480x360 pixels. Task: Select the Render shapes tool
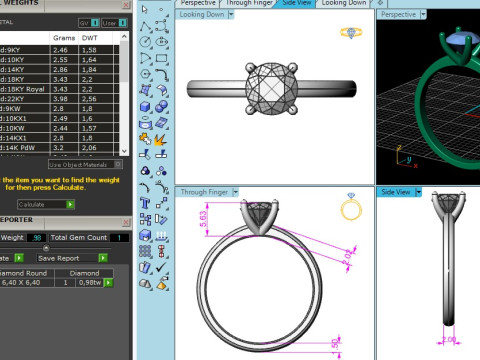145,284
